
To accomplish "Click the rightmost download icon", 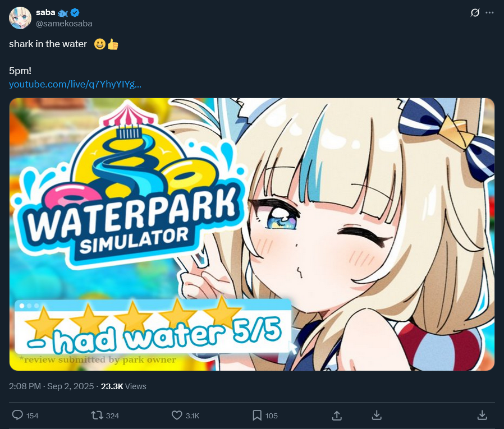I will point(482,415).
